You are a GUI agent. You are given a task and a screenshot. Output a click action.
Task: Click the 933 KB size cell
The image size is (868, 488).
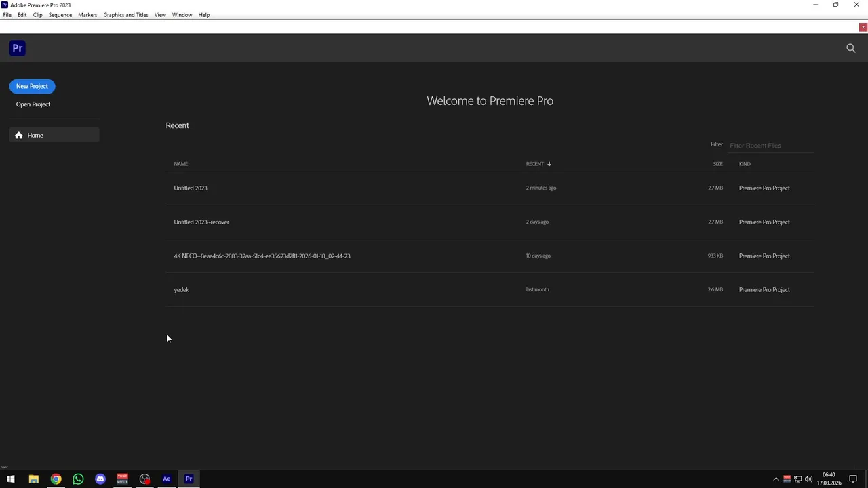(715, 256)
